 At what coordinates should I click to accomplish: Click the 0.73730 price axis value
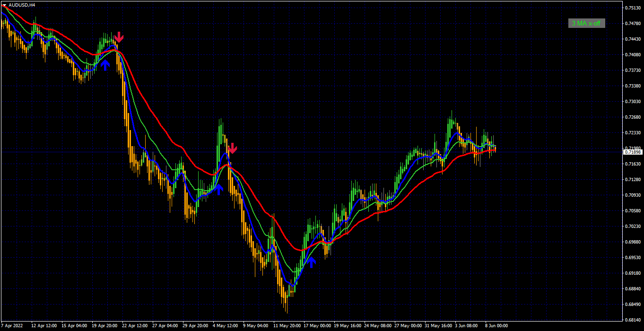coord(633,70)
